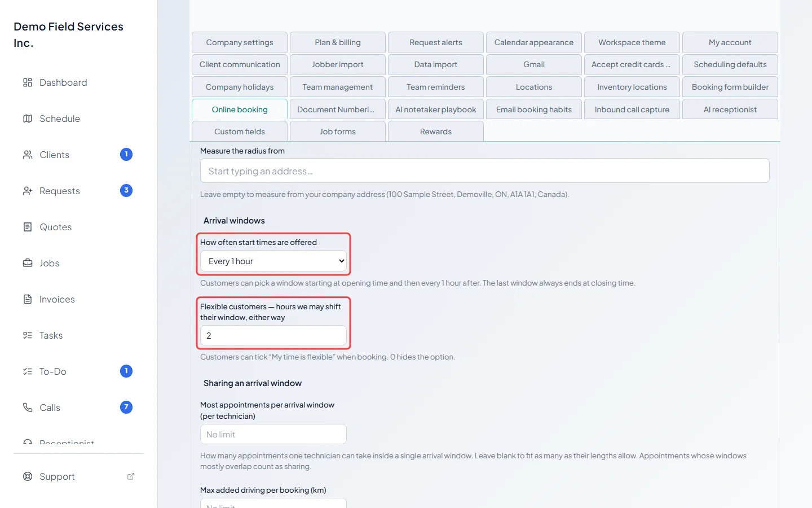This screenshot has width=812, height=508.
Task: Switch to the My account tab
Action: click(x=730, y=42)
